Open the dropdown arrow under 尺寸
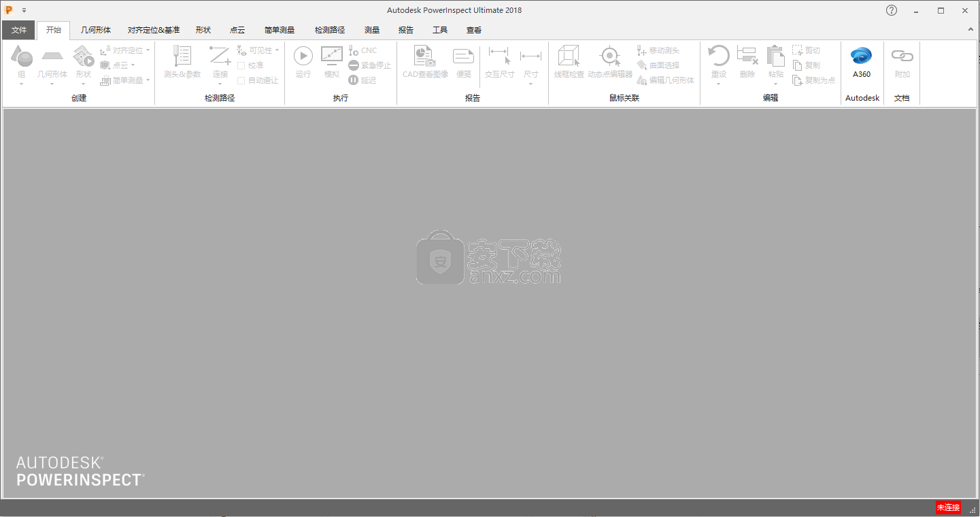This screenshot has width=980, height=517. (531, 84)
